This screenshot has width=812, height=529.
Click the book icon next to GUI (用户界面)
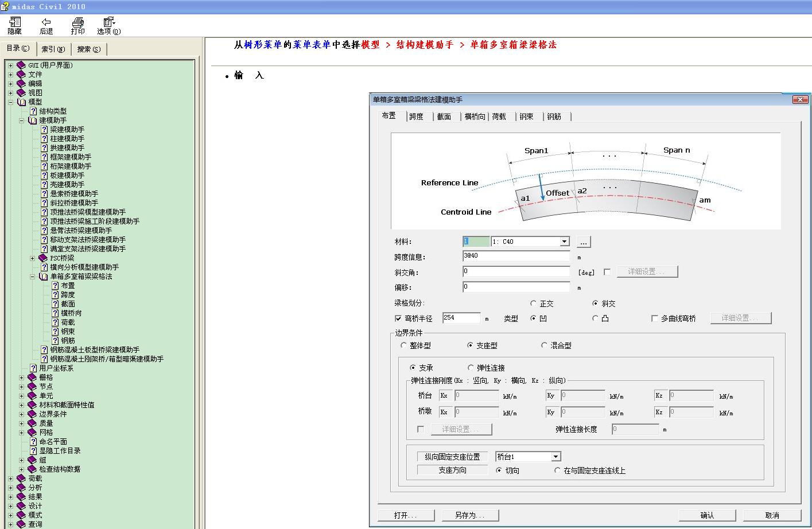(21, 65)
